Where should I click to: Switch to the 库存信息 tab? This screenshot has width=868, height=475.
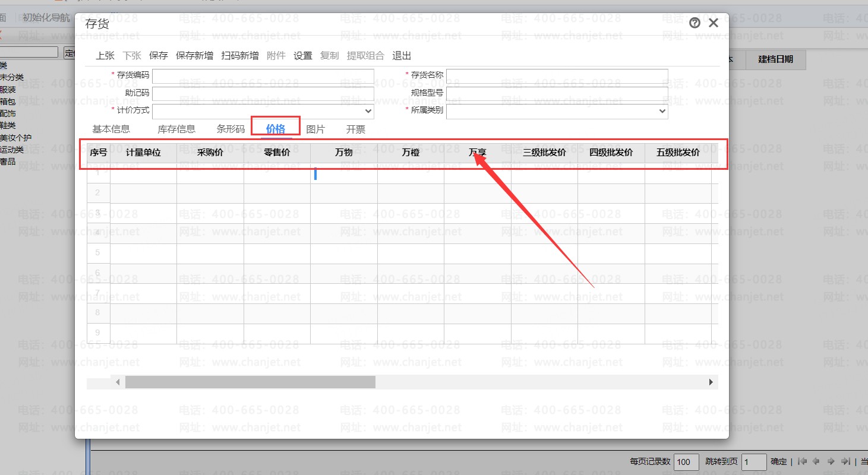coord(176,129)
